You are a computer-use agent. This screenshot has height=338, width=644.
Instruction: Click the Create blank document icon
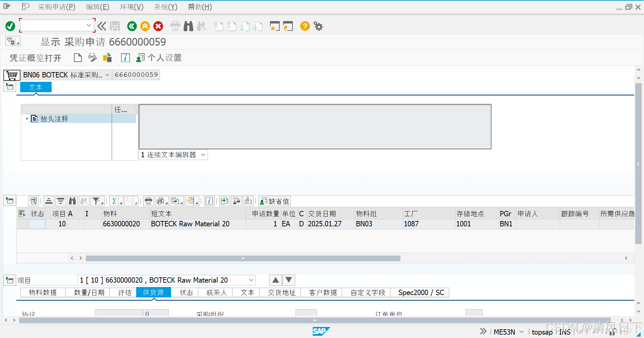click(78, 58)
